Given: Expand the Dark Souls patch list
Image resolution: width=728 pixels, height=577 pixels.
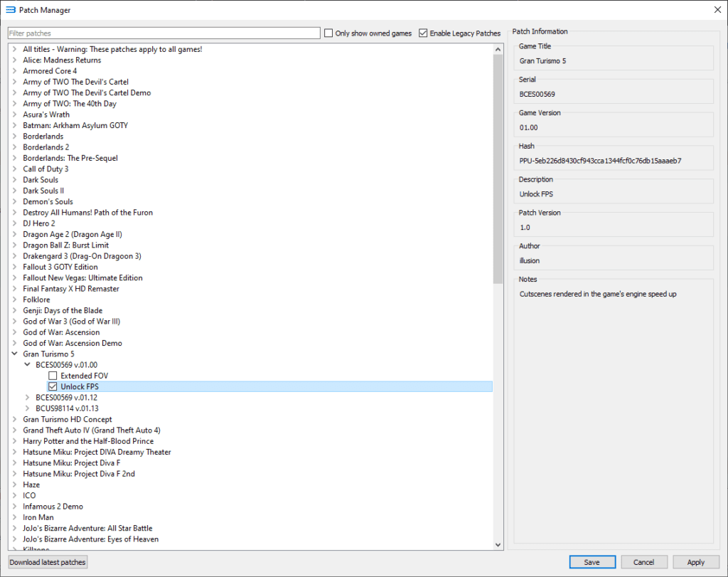Looking at the screenshot, I should point(15,180).
